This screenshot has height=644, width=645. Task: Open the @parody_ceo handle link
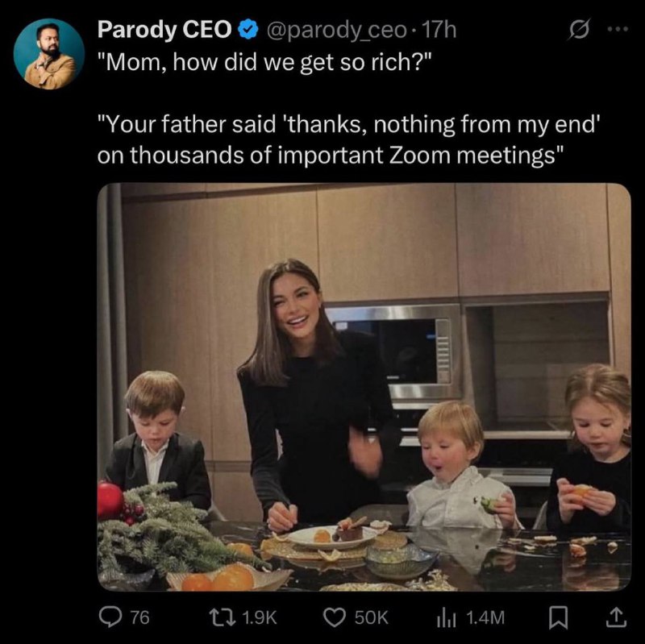coord(337,31)
